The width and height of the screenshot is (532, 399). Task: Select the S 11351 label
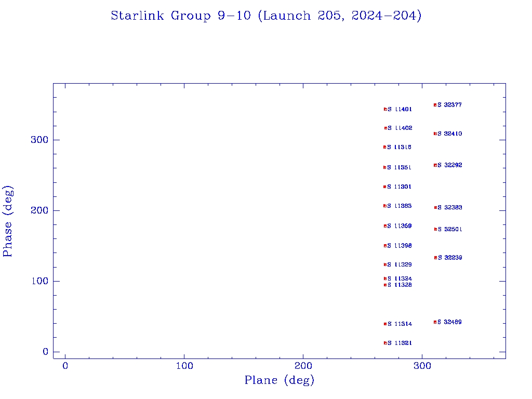click(x=399, y=167)
